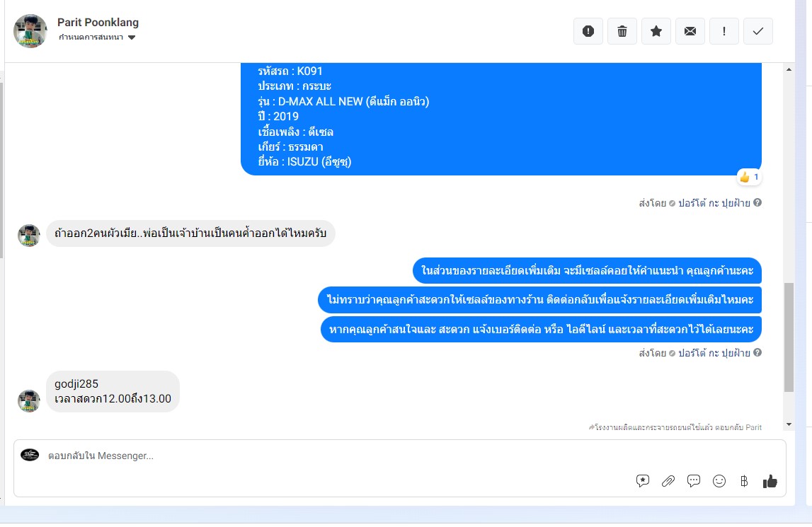This screenshot has height=527, width=812.
Task: Click the Baht payment request icon
Action: [744, 481]
